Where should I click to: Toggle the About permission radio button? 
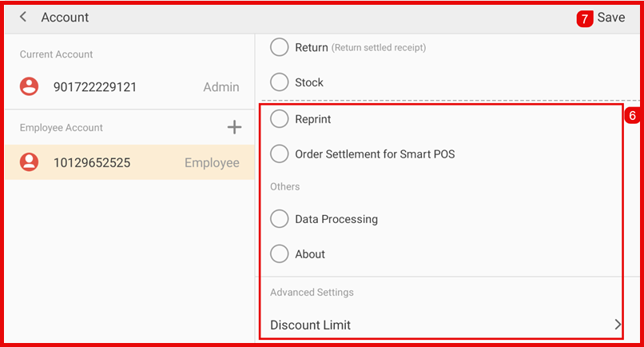coord(279,254)
